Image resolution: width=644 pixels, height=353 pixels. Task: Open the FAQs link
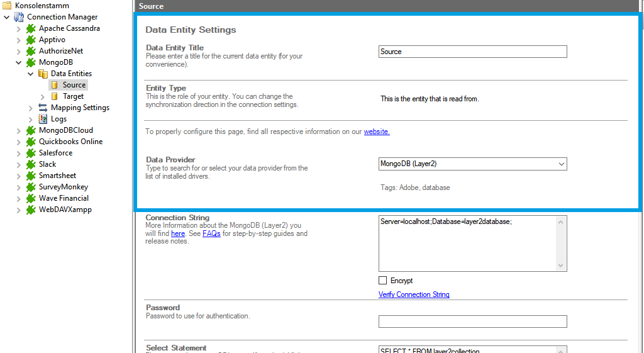(211, 233)
